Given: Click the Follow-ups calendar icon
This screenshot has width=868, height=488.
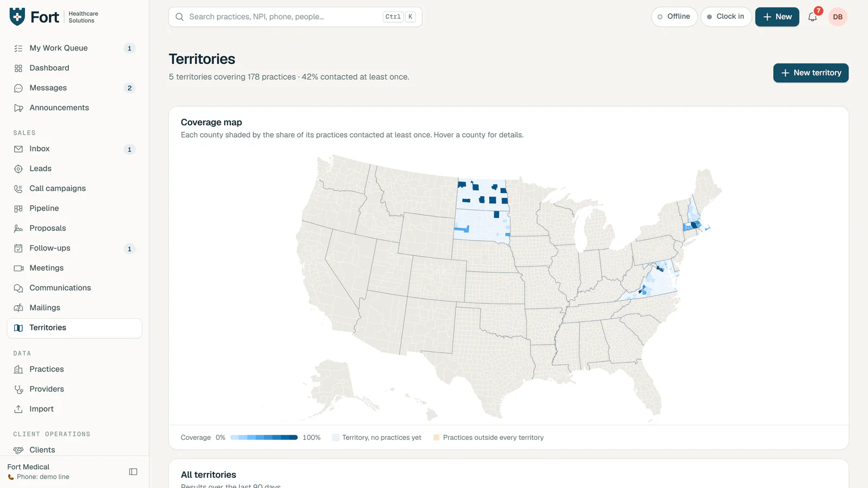Looking at the screenshot, I should click(18, 248).
